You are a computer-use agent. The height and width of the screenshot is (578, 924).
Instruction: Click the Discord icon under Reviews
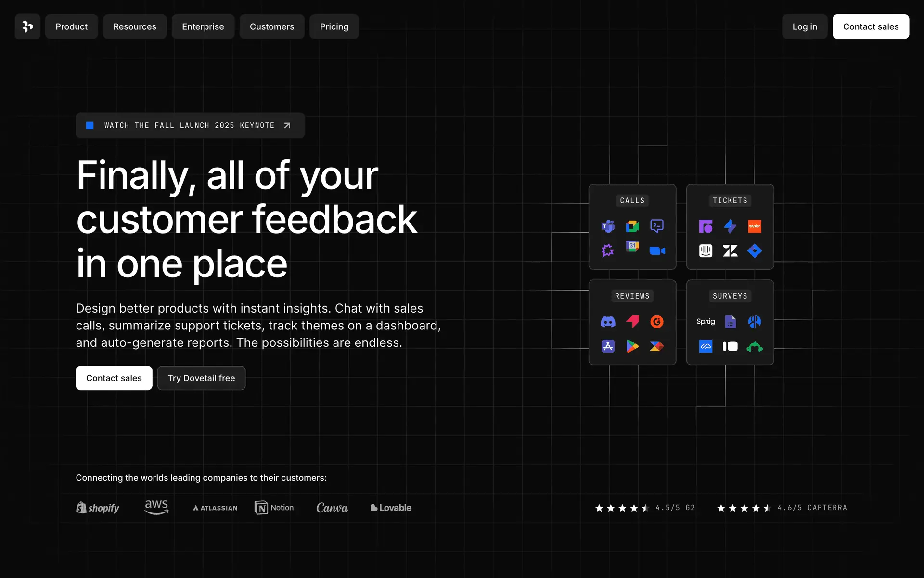pos(608,322)
